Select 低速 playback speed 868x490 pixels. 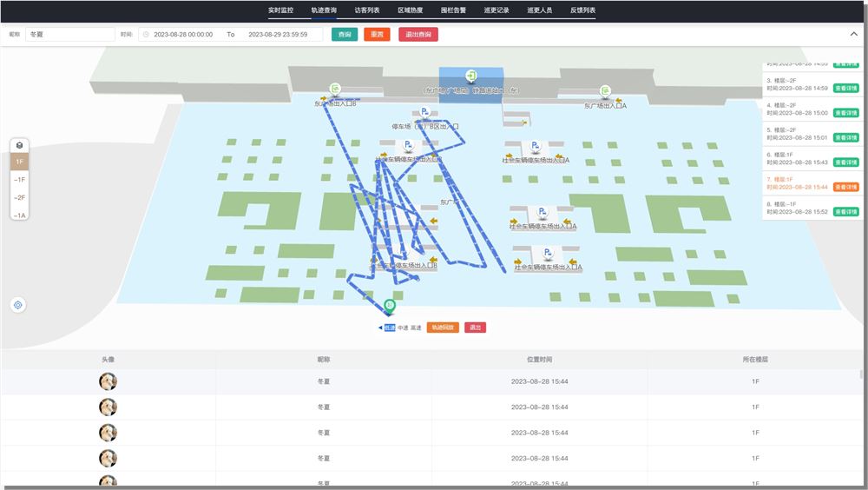(x=390, y=328)
